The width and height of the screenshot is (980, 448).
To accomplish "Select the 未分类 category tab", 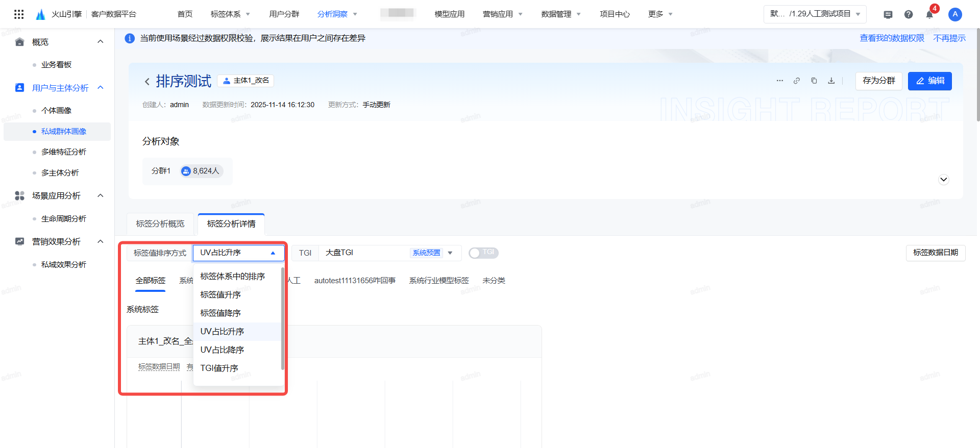I will 494,281.
